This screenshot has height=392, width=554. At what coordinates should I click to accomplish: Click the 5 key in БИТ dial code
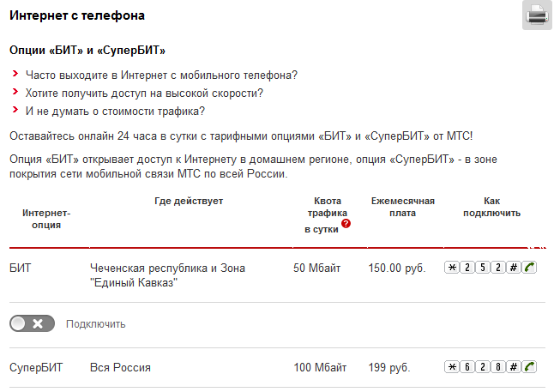tap(483, 268)
